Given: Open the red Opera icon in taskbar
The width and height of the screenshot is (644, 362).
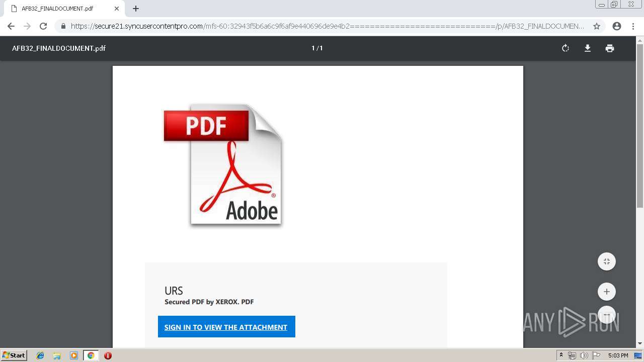Looking at the screenshot, I should coord(108,355).
